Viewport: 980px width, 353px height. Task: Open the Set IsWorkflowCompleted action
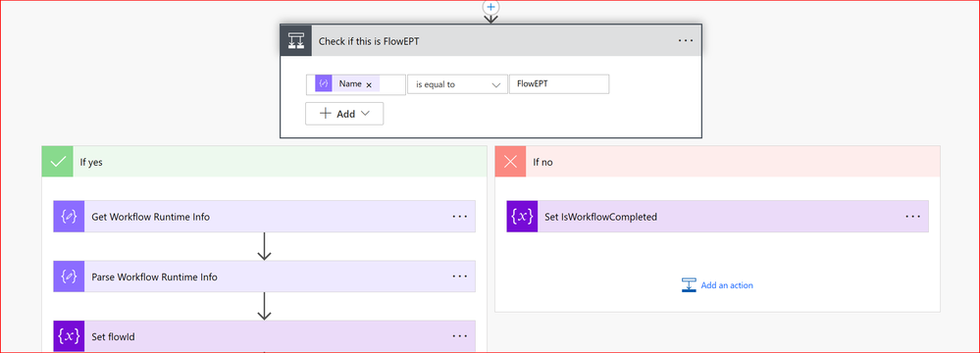point(717,216)
